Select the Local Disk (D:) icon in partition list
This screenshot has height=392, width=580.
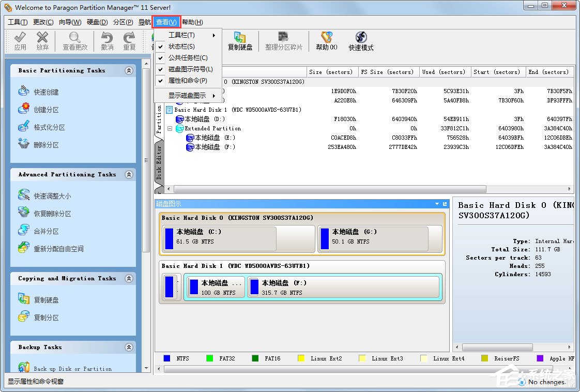tap(180, 119)
